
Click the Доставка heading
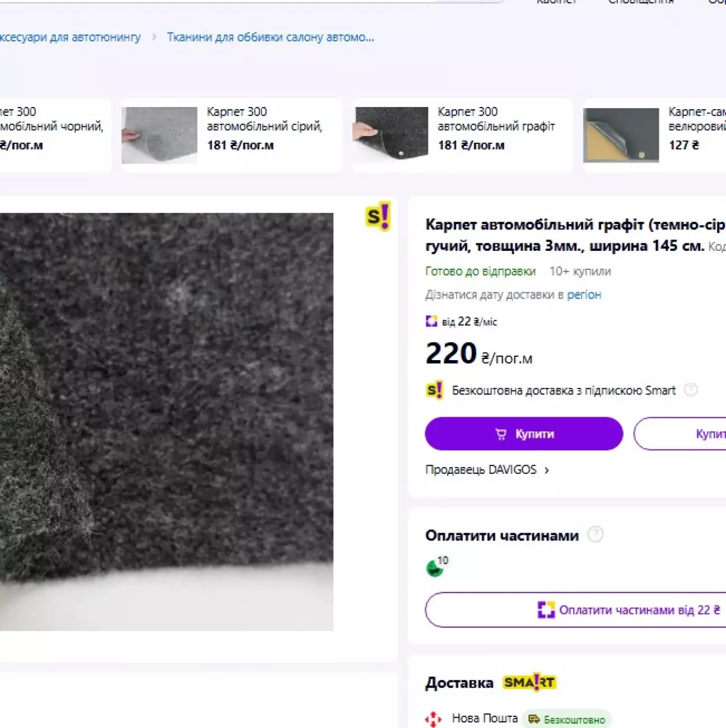click(459, 683)
